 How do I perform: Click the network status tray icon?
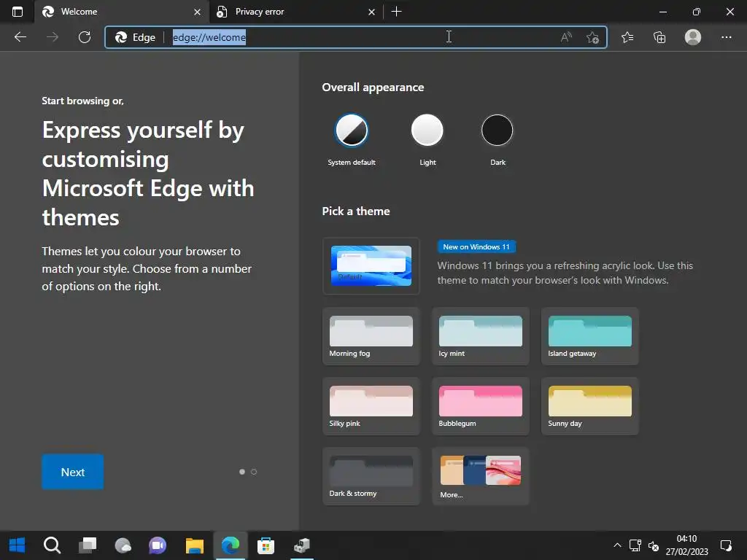pyautogui.click(x=635, y=545)
